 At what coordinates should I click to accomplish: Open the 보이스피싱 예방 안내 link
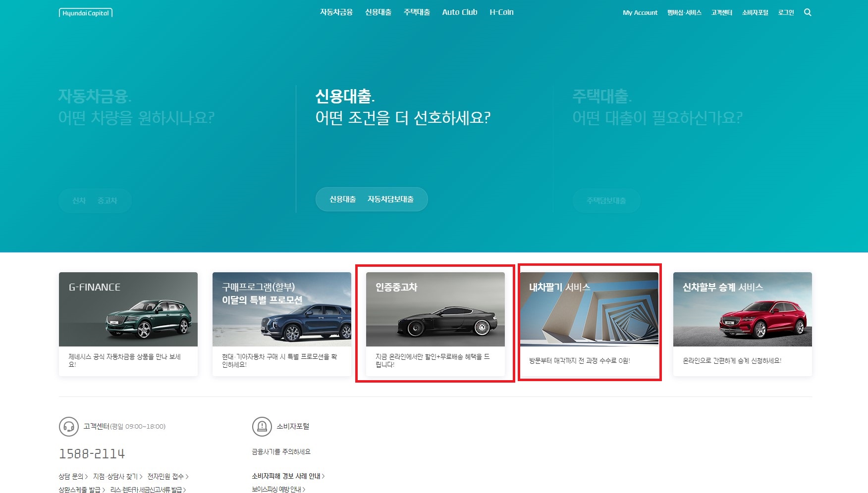278,489
